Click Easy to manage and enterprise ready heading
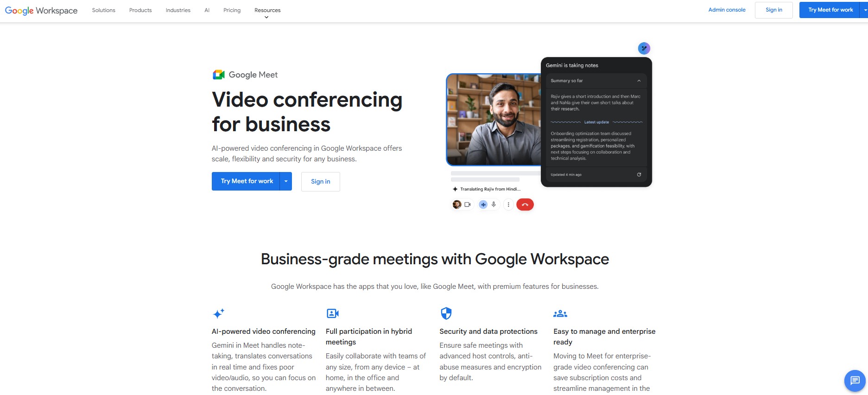This screenshot has width=868, height=395. pos(604,337)
